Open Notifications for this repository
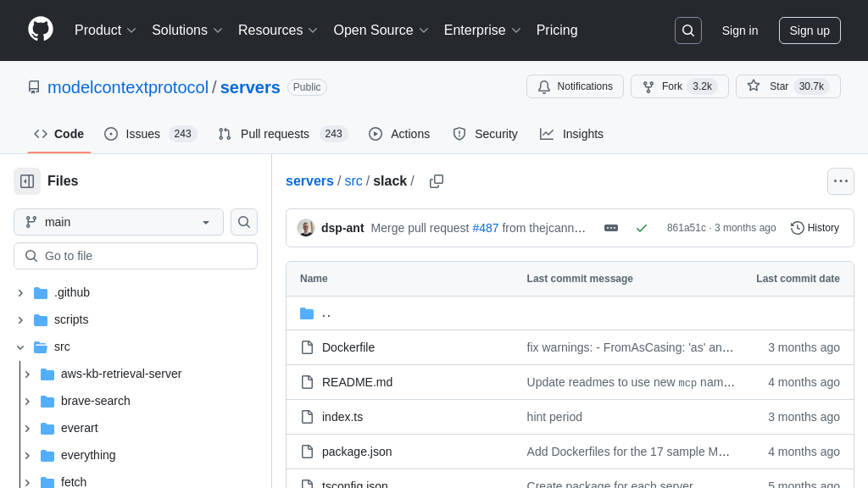The width and height of the screenshot is (868, 488). pos(575,86)
